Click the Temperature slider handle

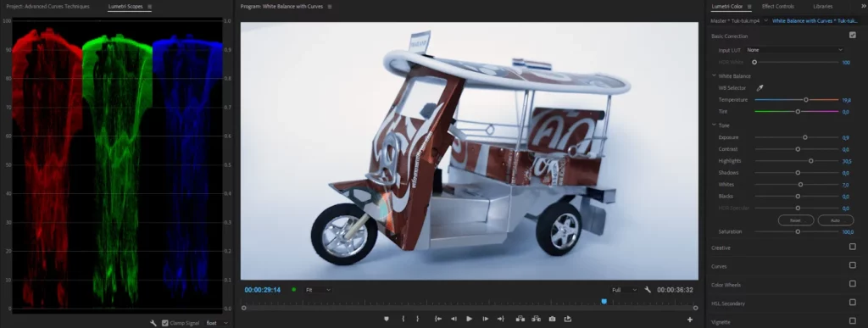point(806,99)
